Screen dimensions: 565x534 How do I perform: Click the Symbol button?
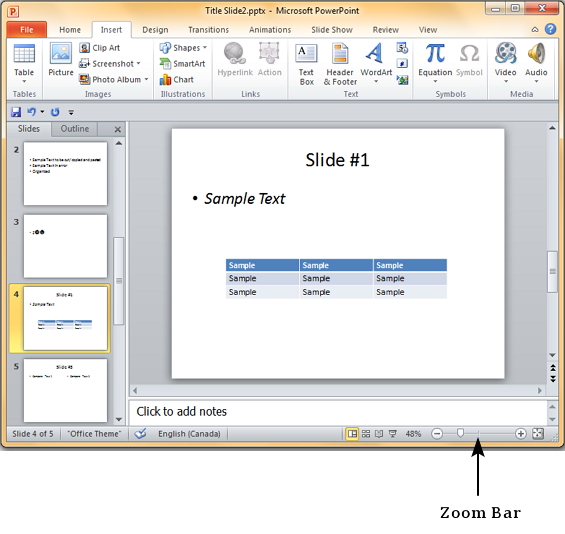click(x=469, y=60)
